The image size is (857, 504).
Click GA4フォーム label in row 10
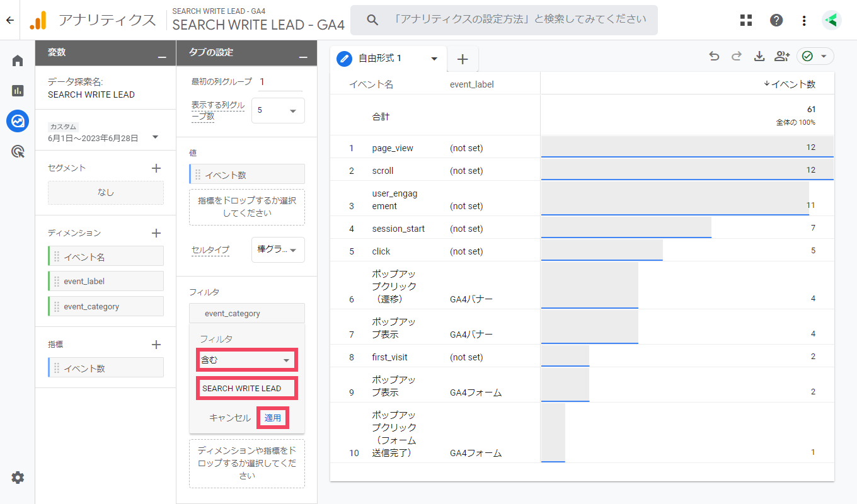[x=476, y=452]
